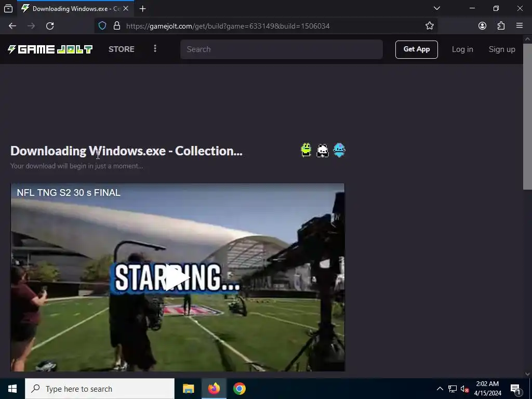
Task: Open the network status tray icon
Action: pyautogui.click(x=453, y=389)
